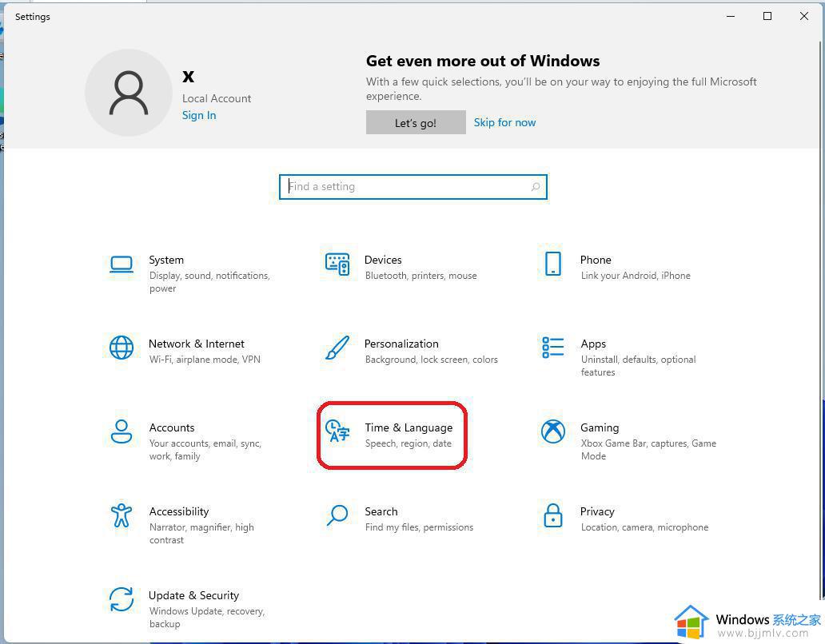Click the Gaming Xbox icon

pyautogui.click(x=553, y=431)
